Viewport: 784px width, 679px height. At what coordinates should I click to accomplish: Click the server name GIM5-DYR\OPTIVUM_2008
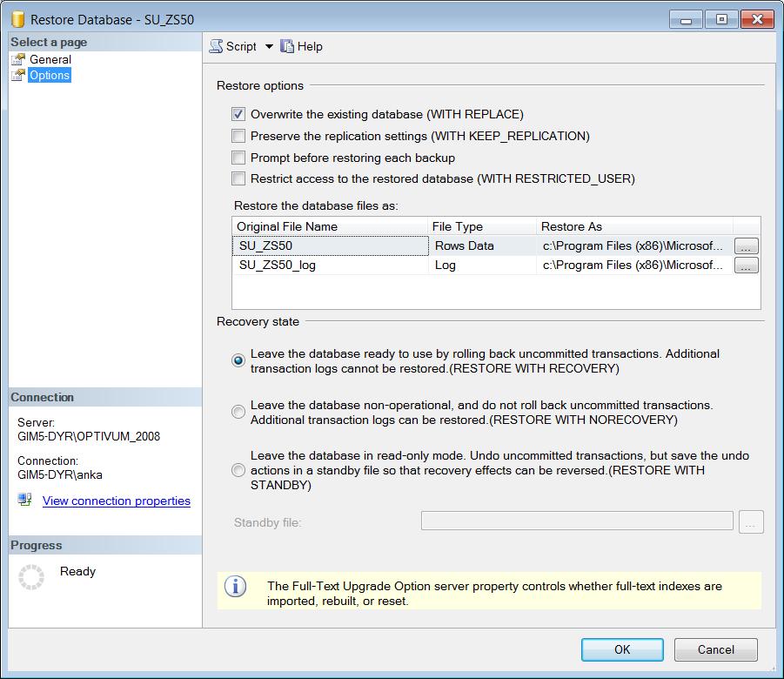click(x=89, y=436)
